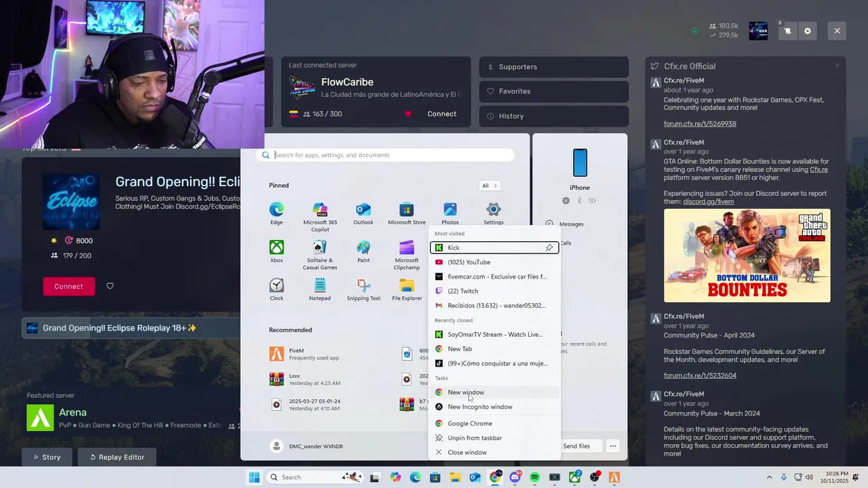The image size is (868, 488).
Task: Open the pinned Settings gear
Action: click(x=494, y=213)
